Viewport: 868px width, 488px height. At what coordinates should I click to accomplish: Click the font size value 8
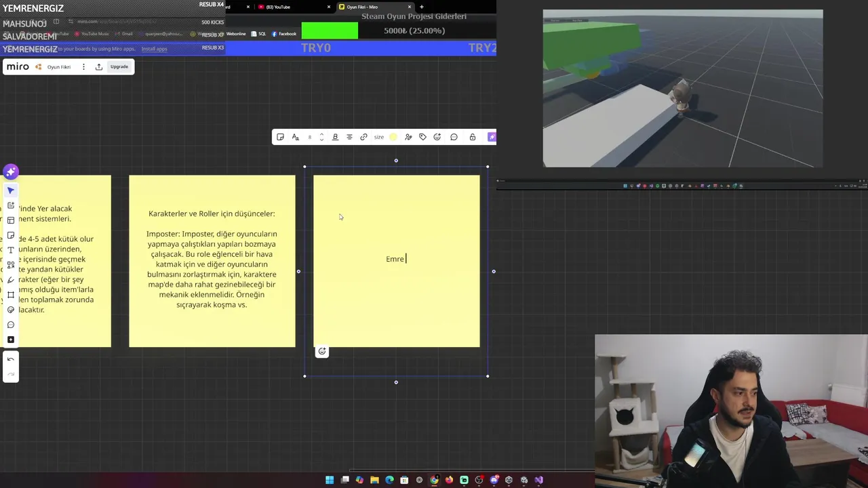click(x=310, y=137)
